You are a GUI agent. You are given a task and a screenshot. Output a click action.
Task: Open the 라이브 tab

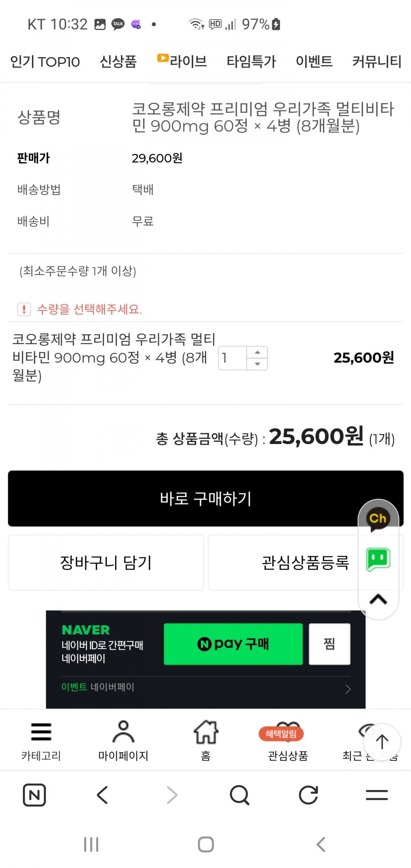pyautogui.click(x=183, y=61)
